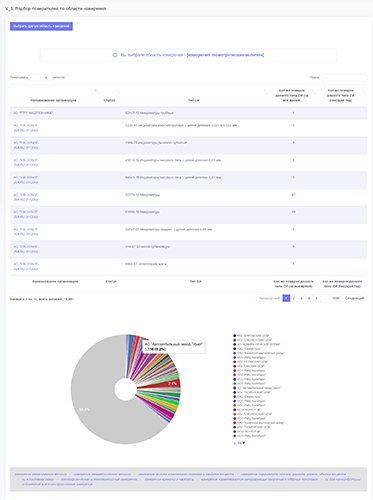Sort by organization name column arrows
Screen dimensions: 373x500
point(96,91)
